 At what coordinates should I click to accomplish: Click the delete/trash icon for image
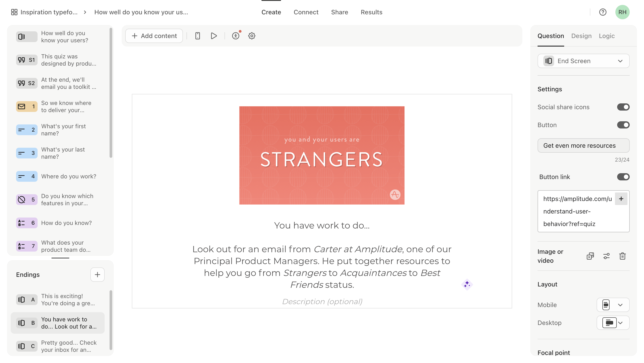[623, 256]
